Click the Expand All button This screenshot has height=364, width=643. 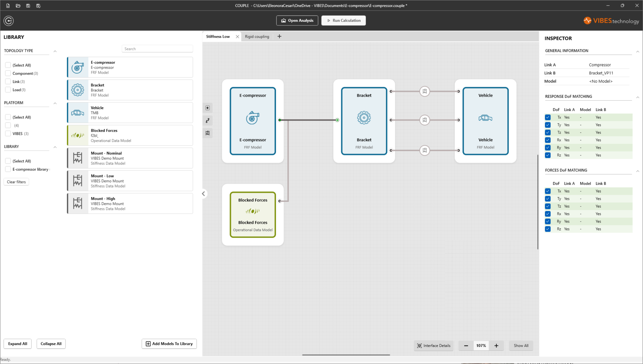(x=18, y=344)
